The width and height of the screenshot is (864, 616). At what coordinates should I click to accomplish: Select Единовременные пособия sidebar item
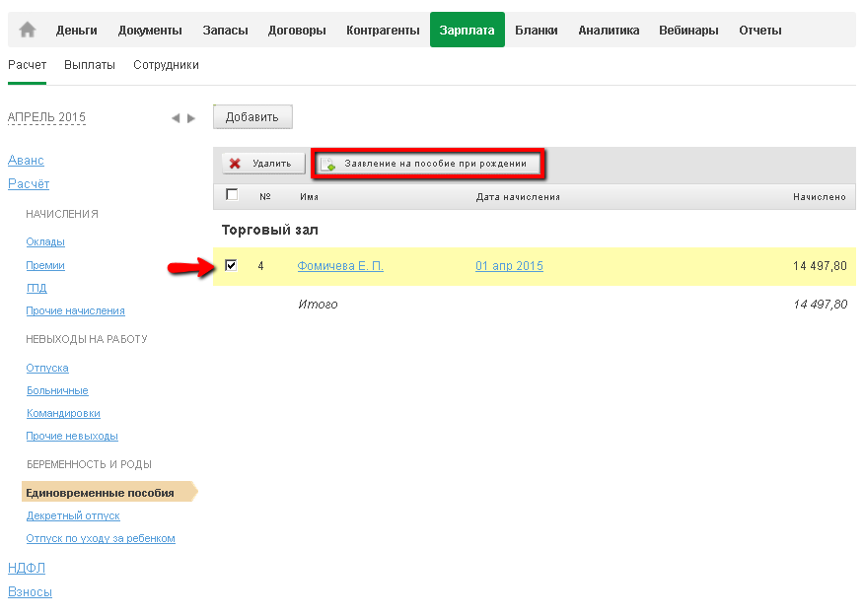109,492
